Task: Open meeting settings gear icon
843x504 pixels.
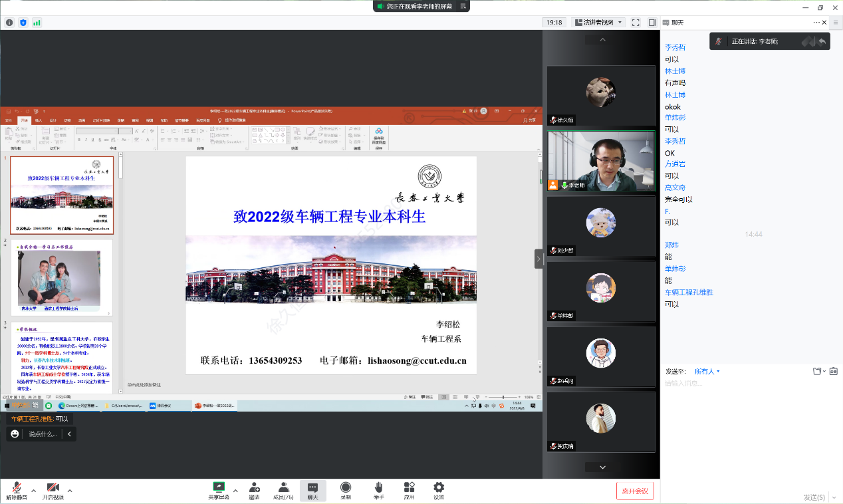Action: (x=439, y=491)
